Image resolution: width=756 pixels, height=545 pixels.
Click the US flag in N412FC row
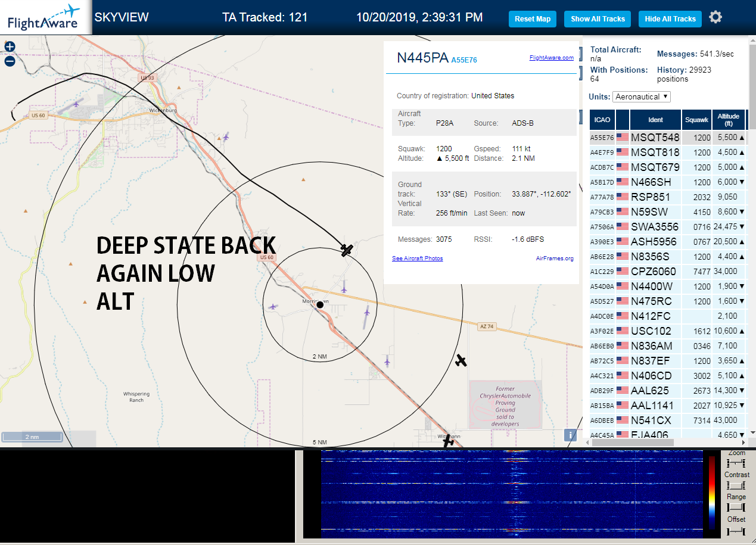pos(623,316)
